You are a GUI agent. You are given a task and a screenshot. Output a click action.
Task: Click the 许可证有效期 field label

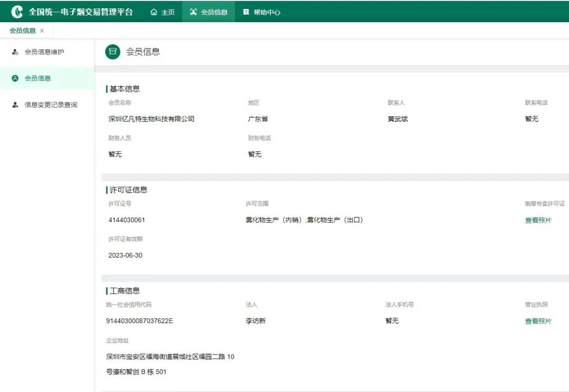point(125,239)
